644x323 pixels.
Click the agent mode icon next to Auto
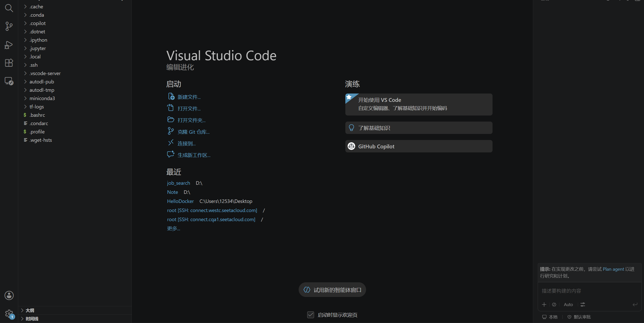coord(554,305)
